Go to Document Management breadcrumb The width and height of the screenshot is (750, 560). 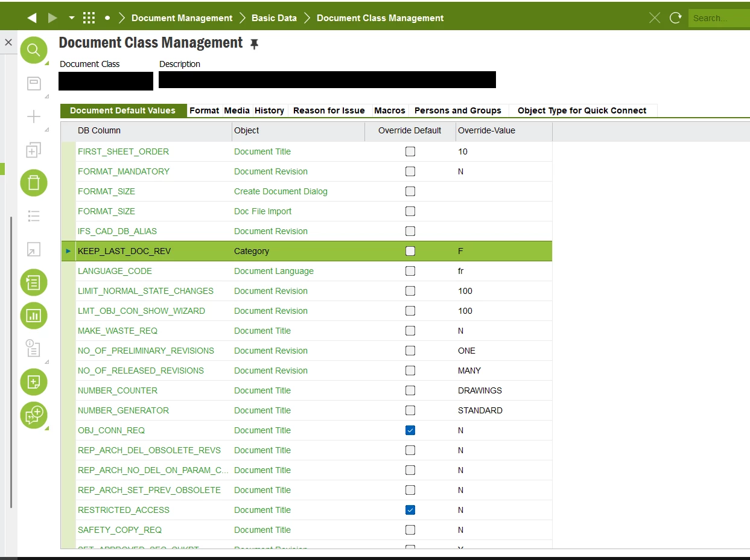pyautogui.click(x=182, y=18)
